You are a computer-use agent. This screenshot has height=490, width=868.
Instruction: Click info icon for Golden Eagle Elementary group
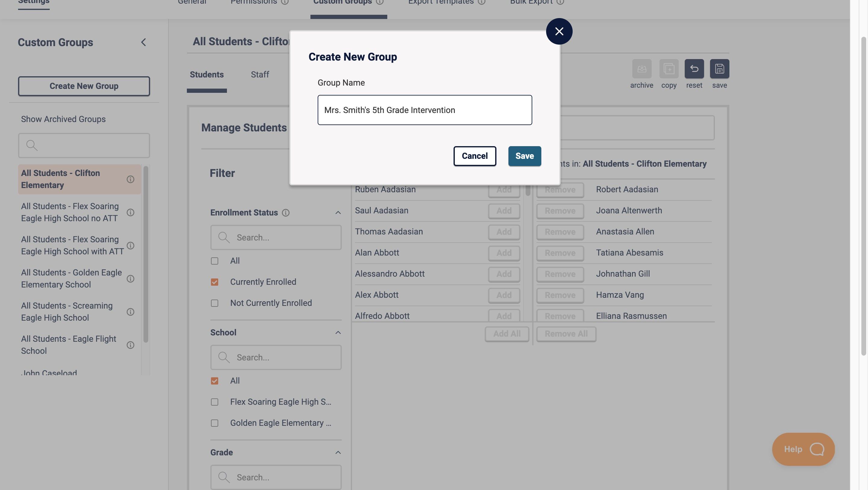click(x=131, y=279)
